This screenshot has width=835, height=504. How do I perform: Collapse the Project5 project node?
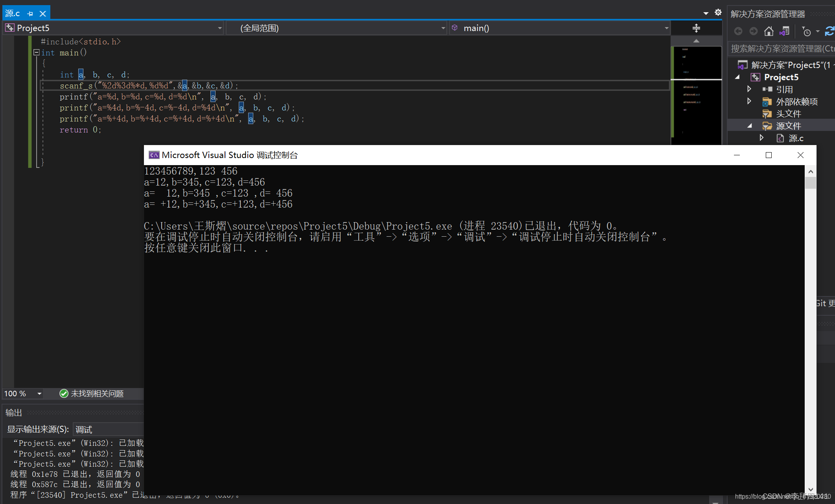[737, 77]
